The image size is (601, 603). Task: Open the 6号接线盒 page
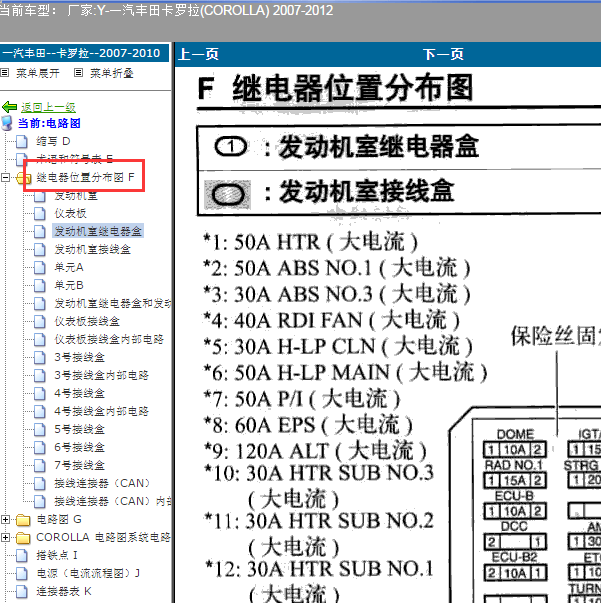point(80,447)
